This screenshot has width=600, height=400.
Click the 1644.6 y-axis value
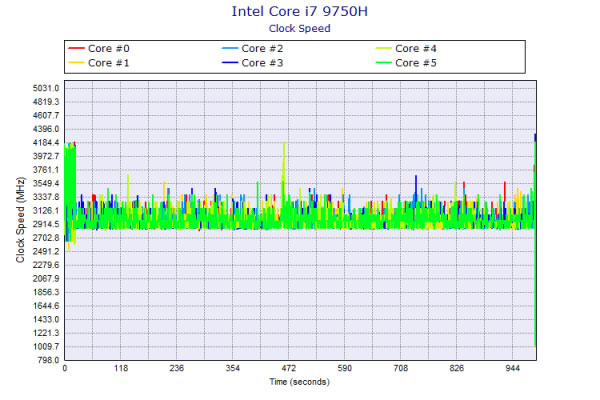pos(46,306)
